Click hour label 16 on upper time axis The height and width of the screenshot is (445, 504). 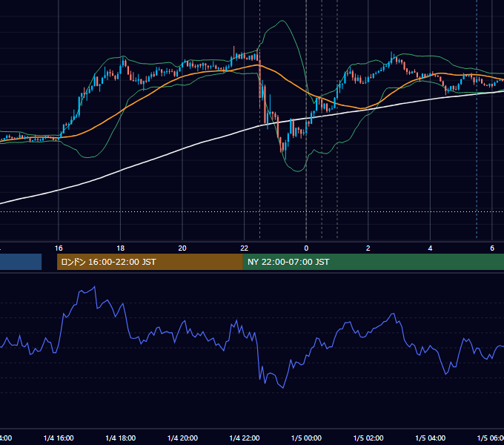pos(59,248)
